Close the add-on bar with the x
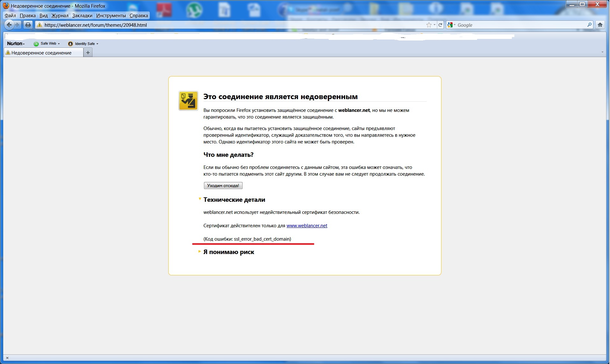Screen dimensions: 610x364 click(x=7, y=358)
